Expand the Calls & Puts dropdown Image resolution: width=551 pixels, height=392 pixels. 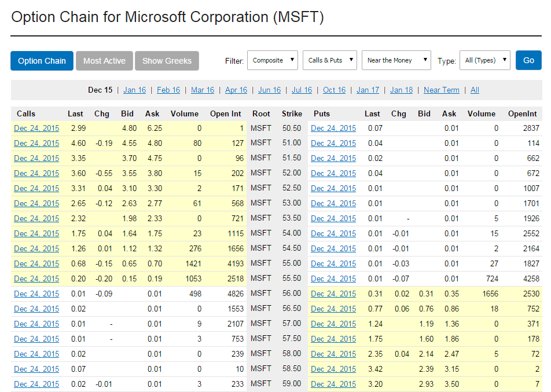point(329,60)
